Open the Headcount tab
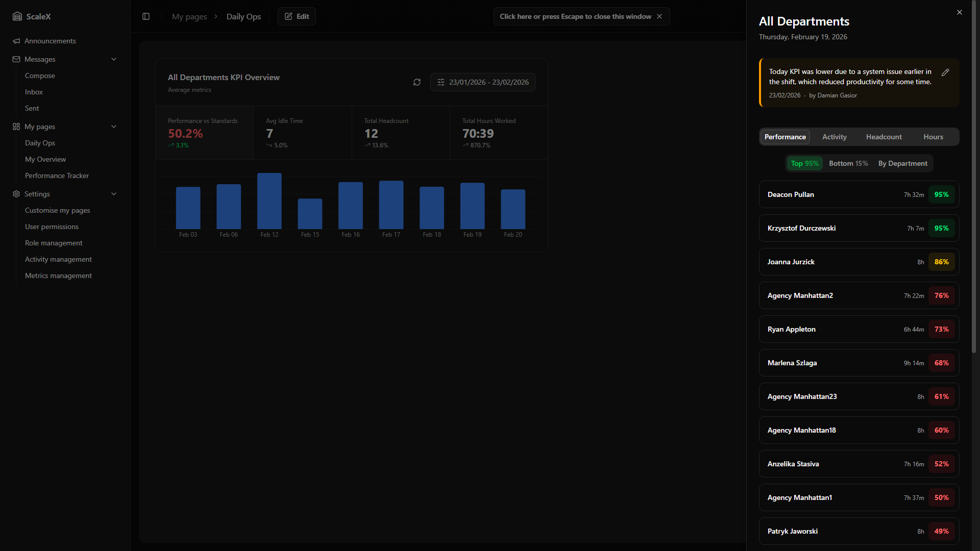Viewport: 980px width, 551px height. point(884,137)
